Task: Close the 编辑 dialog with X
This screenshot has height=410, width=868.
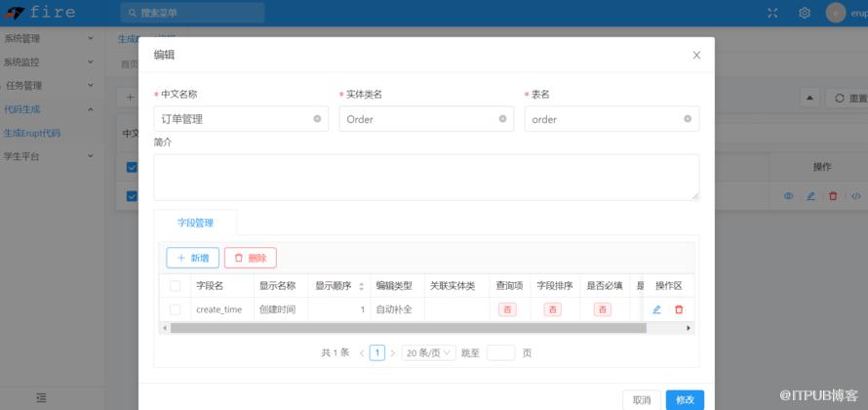Action: pyautogui.click(x=696, y=55)
